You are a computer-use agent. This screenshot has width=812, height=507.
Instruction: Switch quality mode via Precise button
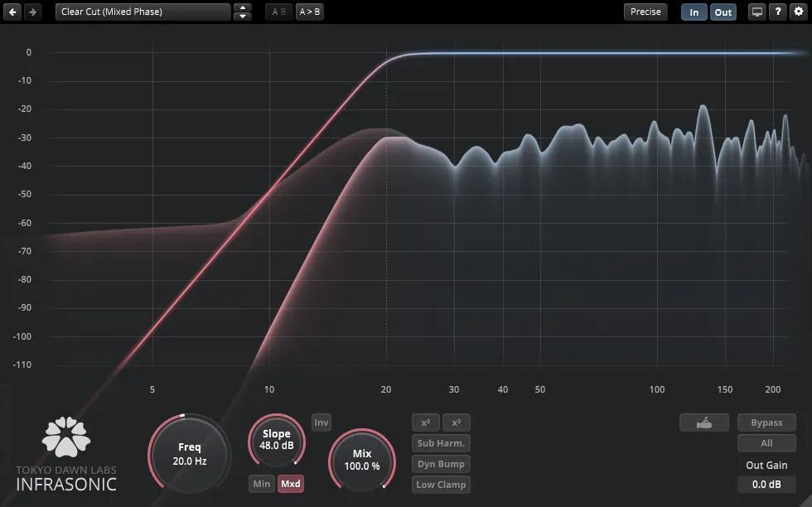click(x=645, y=12)
